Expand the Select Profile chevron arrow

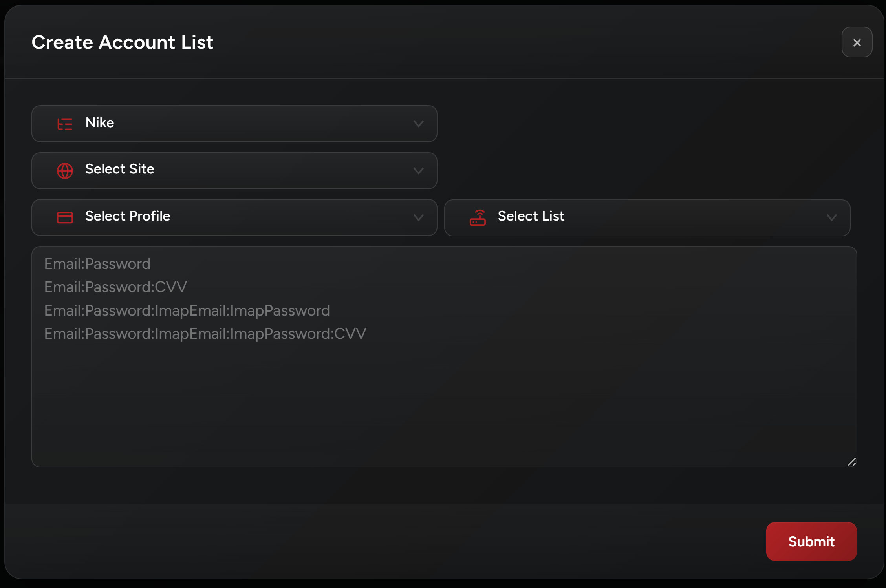418,217
